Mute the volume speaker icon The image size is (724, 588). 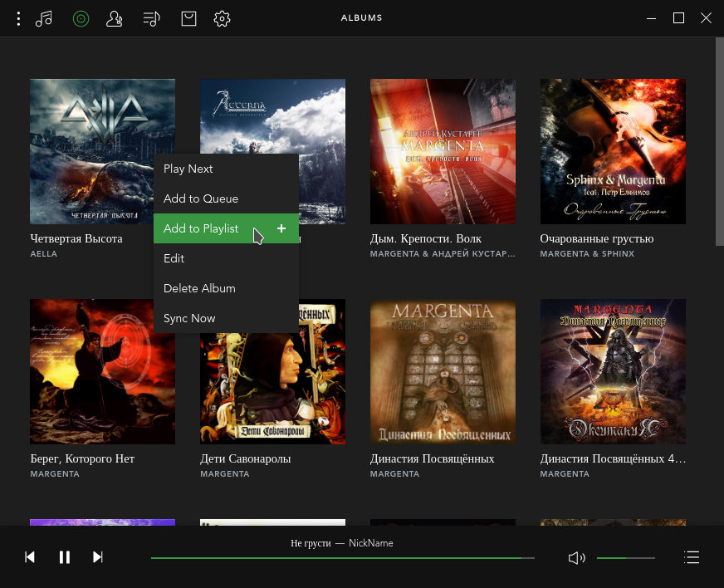point(577,558)
